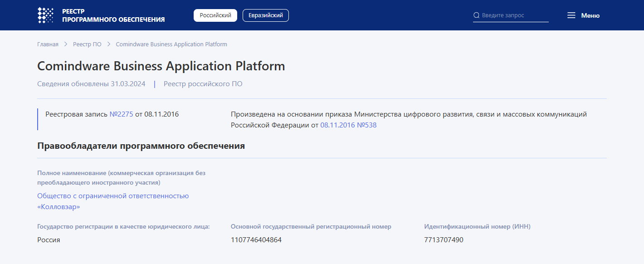Viewport: 644px width, 264px height.
Task: Select the ИНН number 7713707490
Action: pyautogui.click(x=443, y=240)
